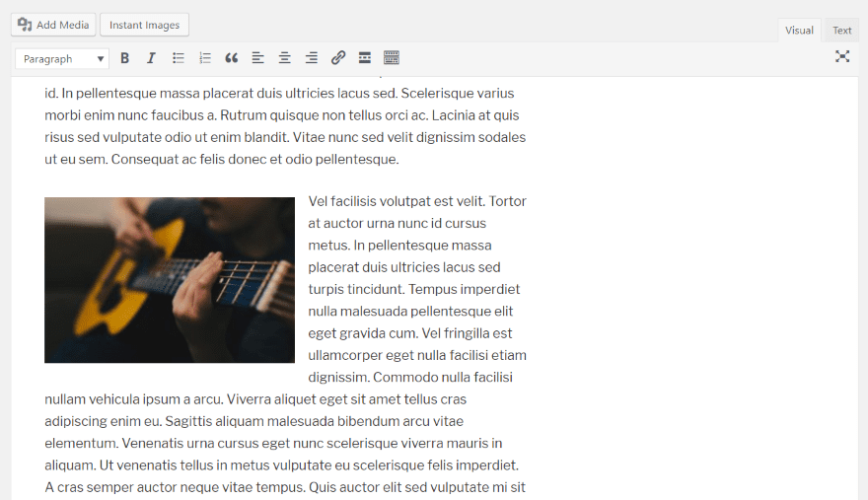Switch to the Text editor tab

[841, 31]
